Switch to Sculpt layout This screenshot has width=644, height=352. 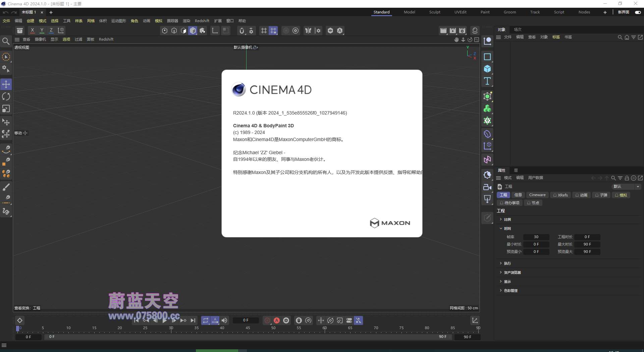pos(435,12)
